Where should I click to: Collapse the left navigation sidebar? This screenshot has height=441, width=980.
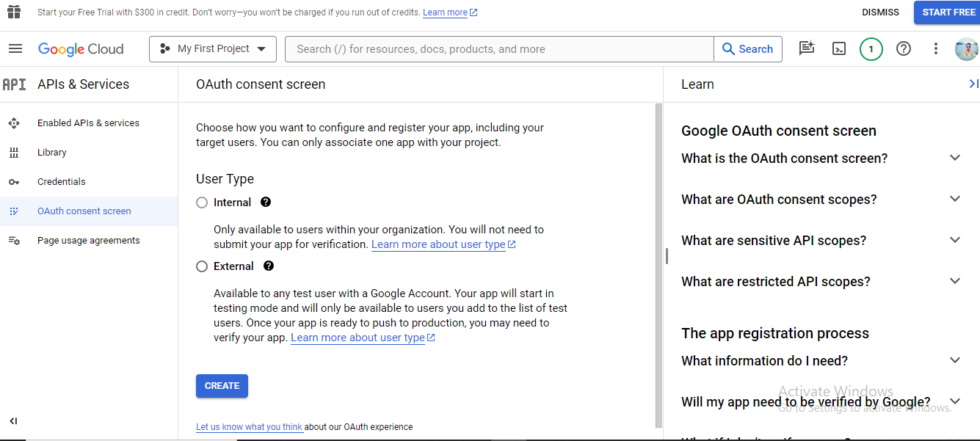tap(13, 420)
